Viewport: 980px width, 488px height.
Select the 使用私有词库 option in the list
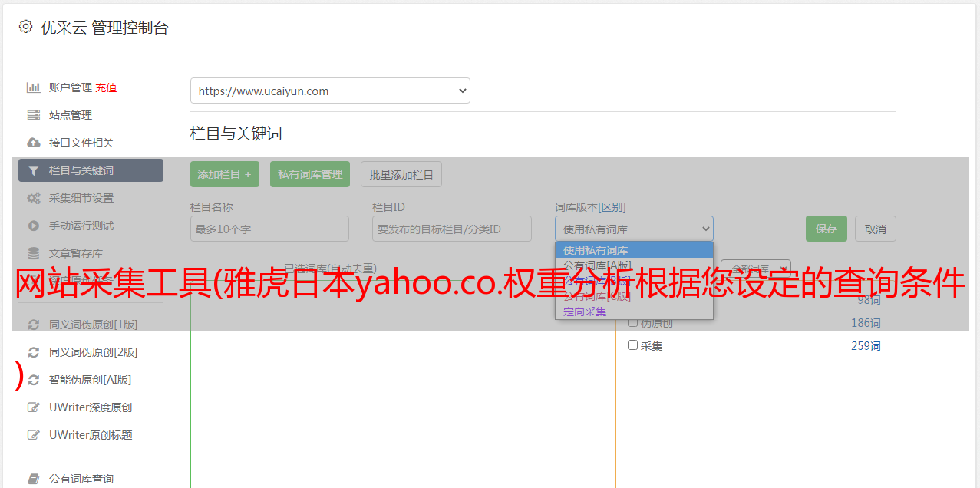pos(634,250)
